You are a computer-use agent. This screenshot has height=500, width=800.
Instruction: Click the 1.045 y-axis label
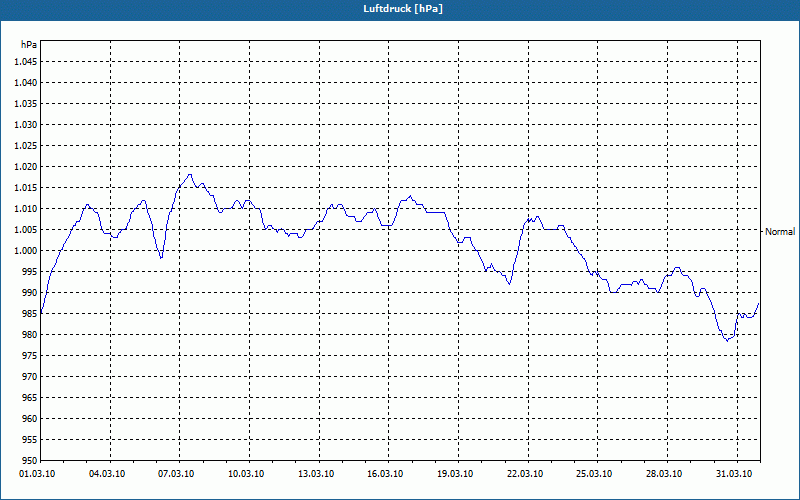click(25, 62)
